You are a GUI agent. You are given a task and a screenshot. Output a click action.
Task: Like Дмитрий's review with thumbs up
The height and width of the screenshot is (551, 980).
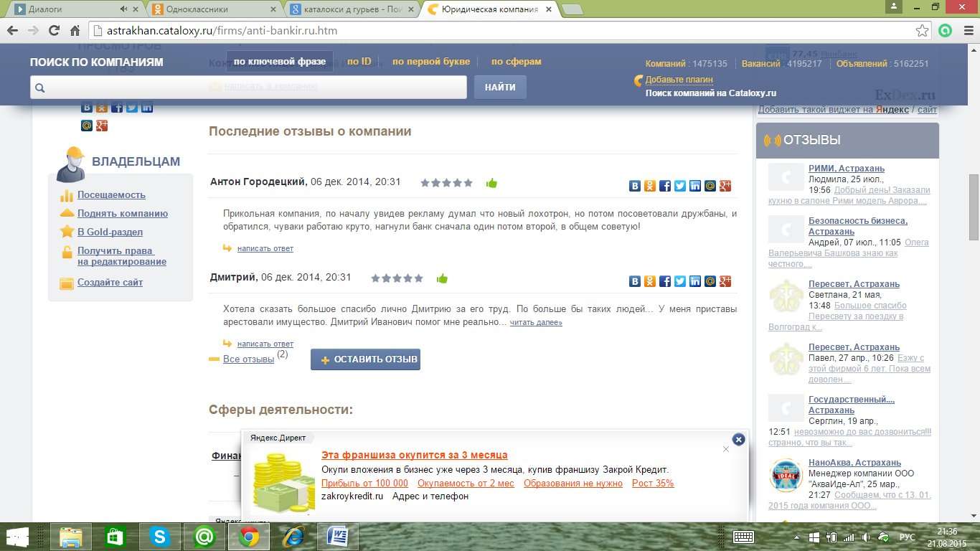(x=442, y=278)
